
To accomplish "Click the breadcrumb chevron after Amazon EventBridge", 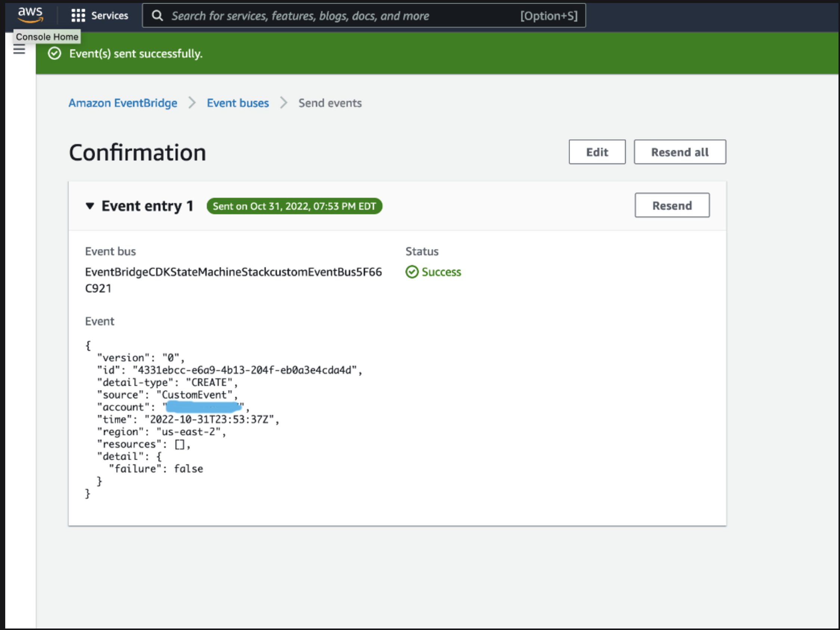I will point(192,103).
